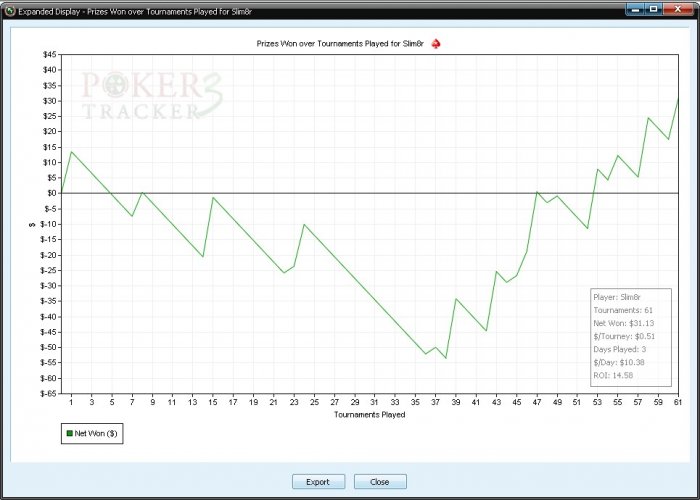Screen dimensions: 700x500
Task: Click the first peak at tournament 1
Action: [71, 152]
